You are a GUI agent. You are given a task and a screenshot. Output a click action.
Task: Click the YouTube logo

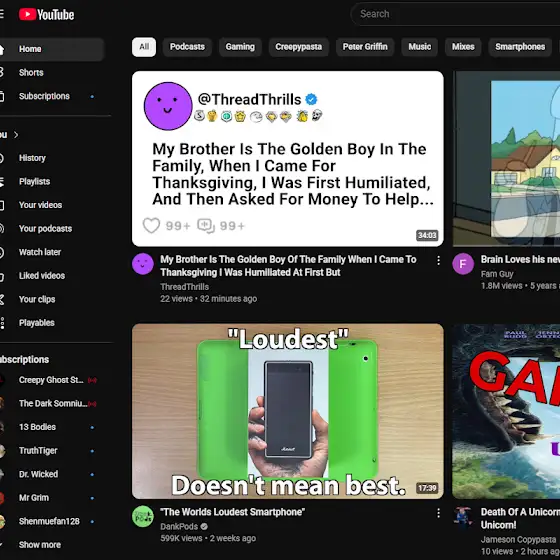point(46,15)
